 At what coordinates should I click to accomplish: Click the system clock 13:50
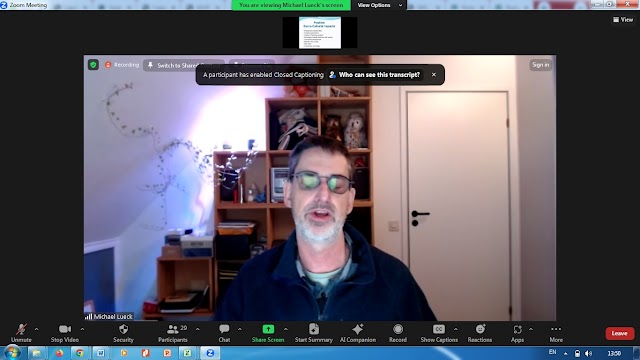tap(614, 353)
